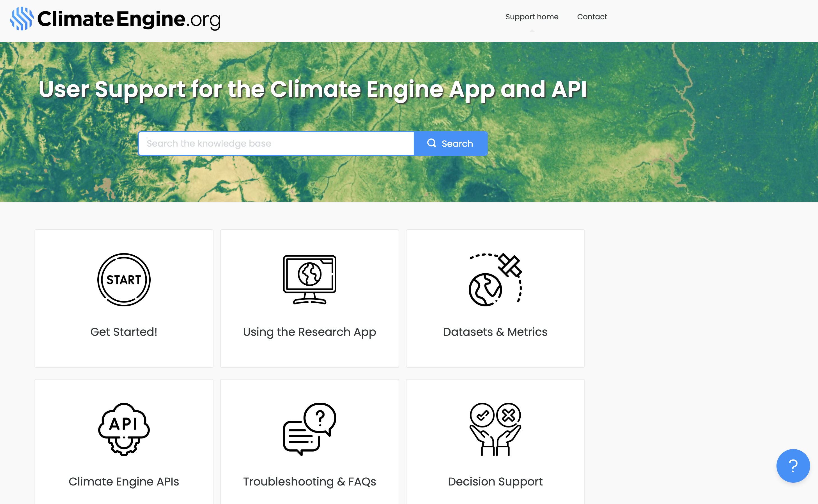
Task: Open the Decision Support section
Action: 495,481
